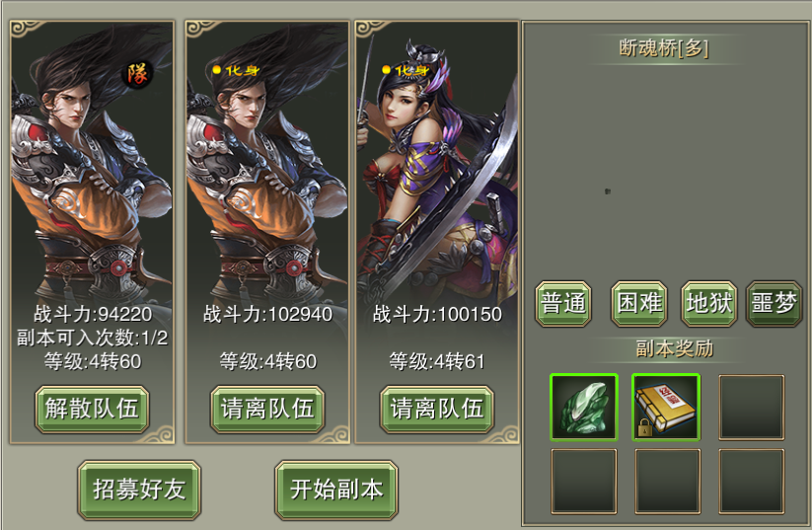This screenshot has height=530, width=812.
Task: Choose 噩梦 nightmare difficulty
Action: [775, 304]
